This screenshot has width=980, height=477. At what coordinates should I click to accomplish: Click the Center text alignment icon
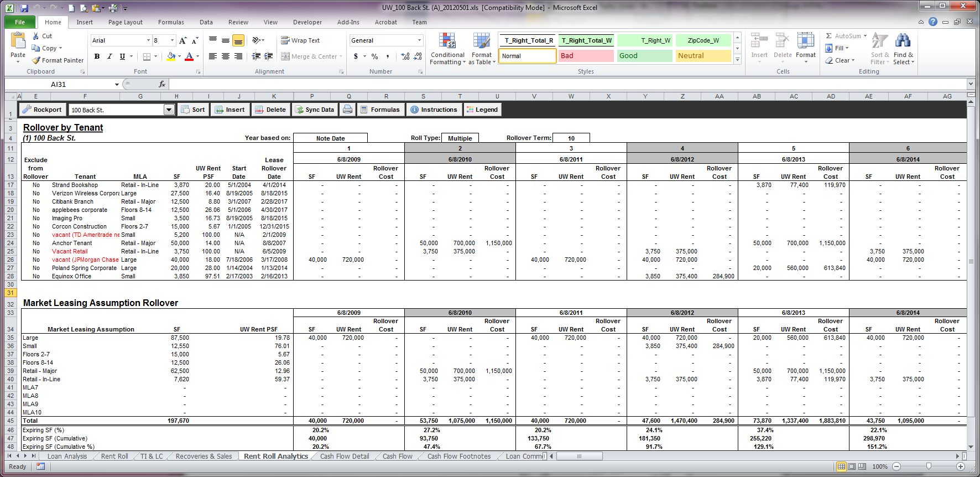pos(226,56)
